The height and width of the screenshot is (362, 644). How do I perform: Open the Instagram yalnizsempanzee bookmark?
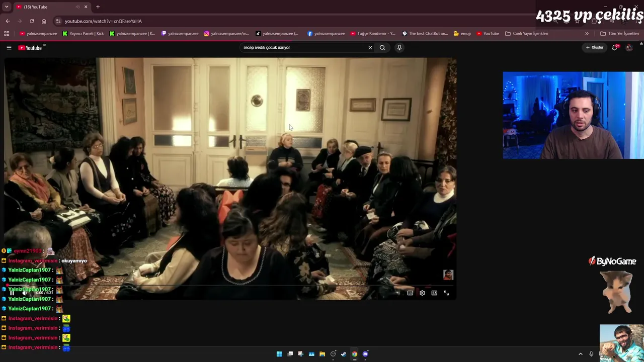pyautogui.click(x=226, y=34)
